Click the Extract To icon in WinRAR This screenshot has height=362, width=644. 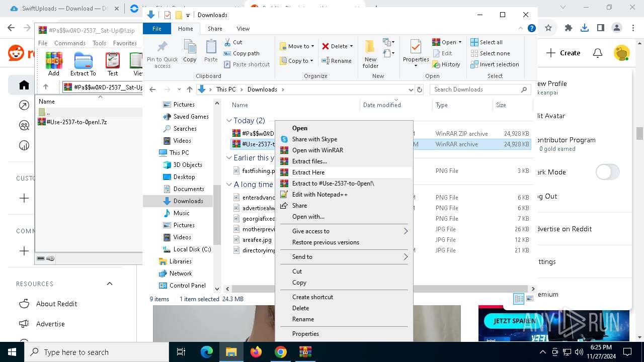point(83,64)
